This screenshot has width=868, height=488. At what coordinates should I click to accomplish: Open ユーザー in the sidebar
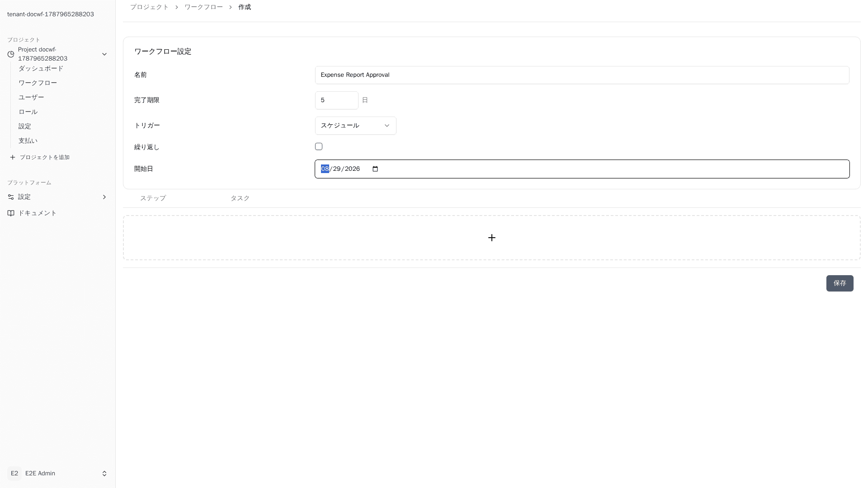(31, 98)
